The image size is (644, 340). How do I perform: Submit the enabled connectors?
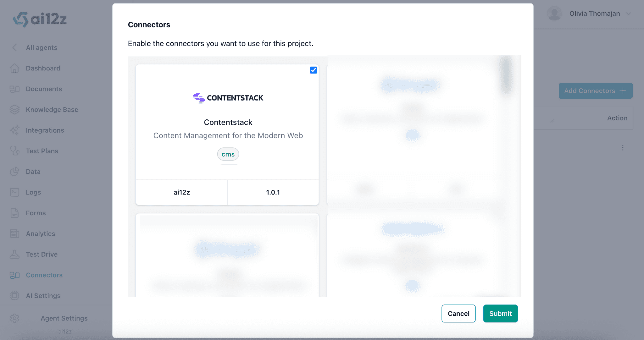click(500, 313)
